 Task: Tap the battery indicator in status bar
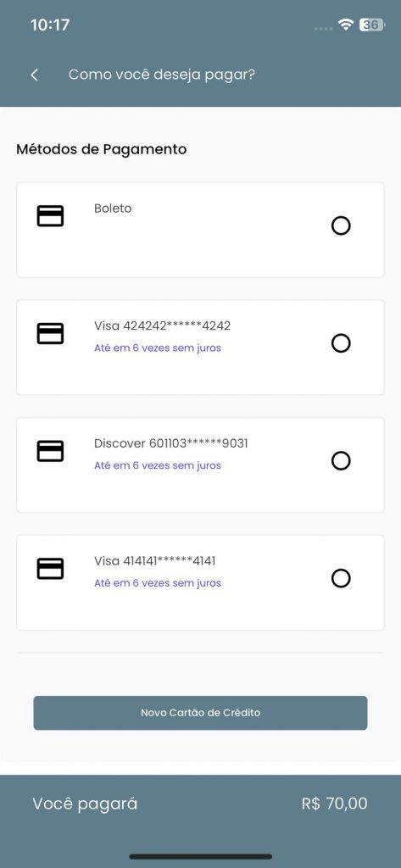pos(371,25)
